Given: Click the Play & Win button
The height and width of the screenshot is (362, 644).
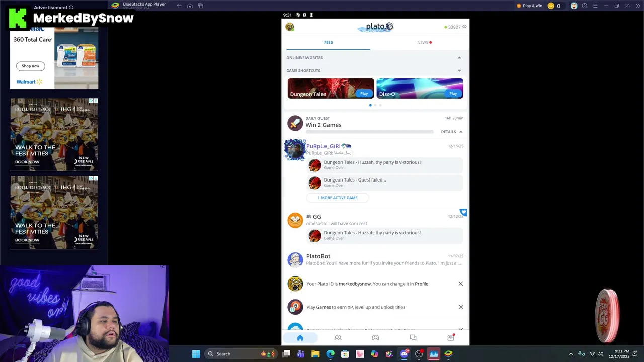Looking at the screenshot, I should (529, 6).
